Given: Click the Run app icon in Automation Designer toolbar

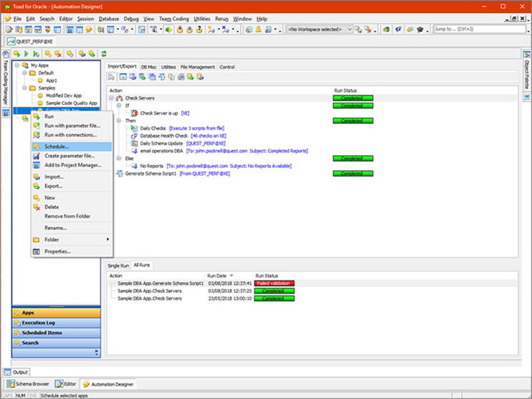Looking at the screenshot, I should point(16,54).
